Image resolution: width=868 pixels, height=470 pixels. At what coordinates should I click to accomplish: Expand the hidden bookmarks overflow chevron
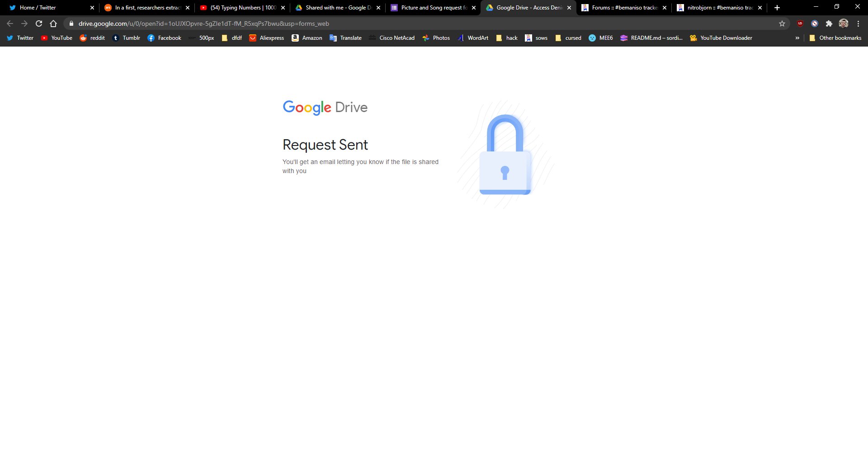(797, 38)
